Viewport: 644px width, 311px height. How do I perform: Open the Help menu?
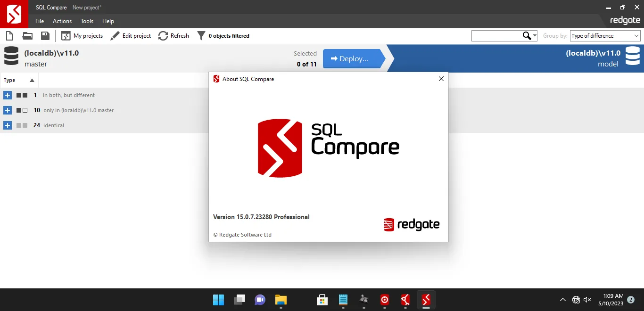[x=108, y=21]
